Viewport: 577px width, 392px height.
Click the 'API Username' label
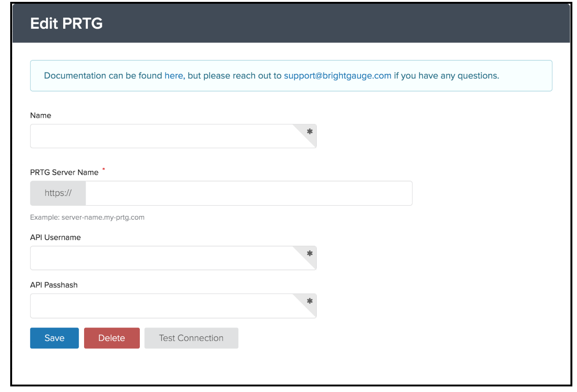click(55, 237)
